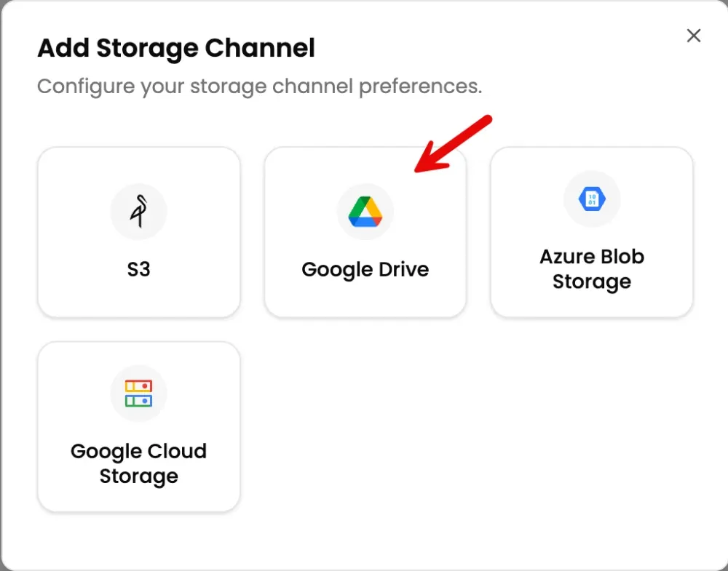Select the Azure Blob Storage label text
The height and width of the screenshot is (571, 728).
[x=592, y=269]
